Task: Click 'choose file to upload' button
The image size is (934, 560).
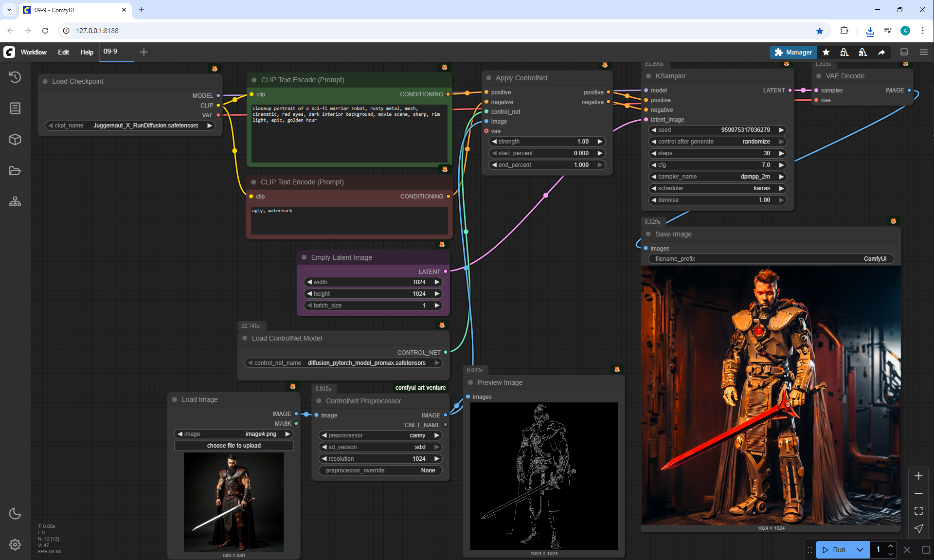Action: coord(233,446)
